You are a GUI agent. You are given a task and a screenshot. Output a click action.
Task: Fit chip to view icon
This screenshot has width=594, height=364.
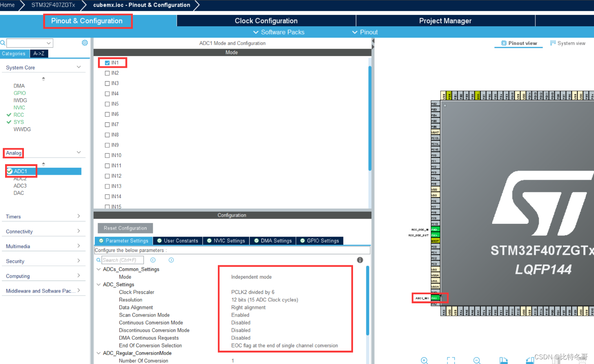point(451,360)
